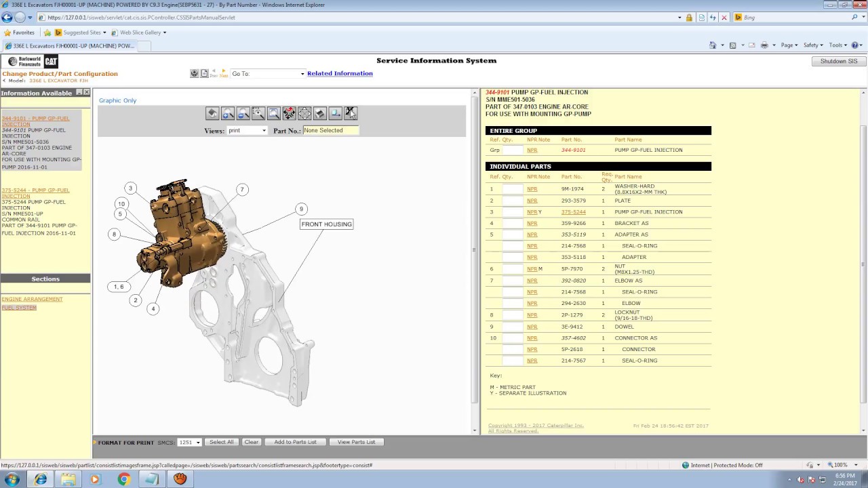
Task: Click the Windows Start button
Action: point(12,479)
